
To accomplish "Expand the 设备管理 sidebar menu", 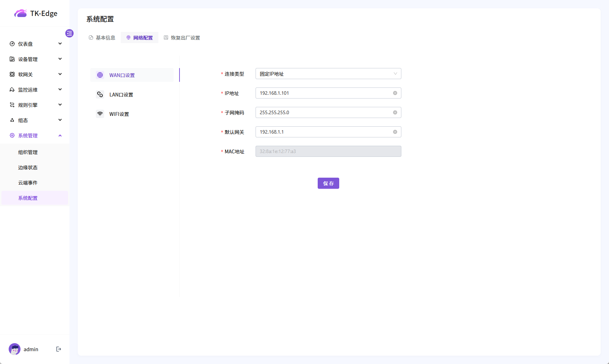I will pyautogui.click(x=35, y=59).
